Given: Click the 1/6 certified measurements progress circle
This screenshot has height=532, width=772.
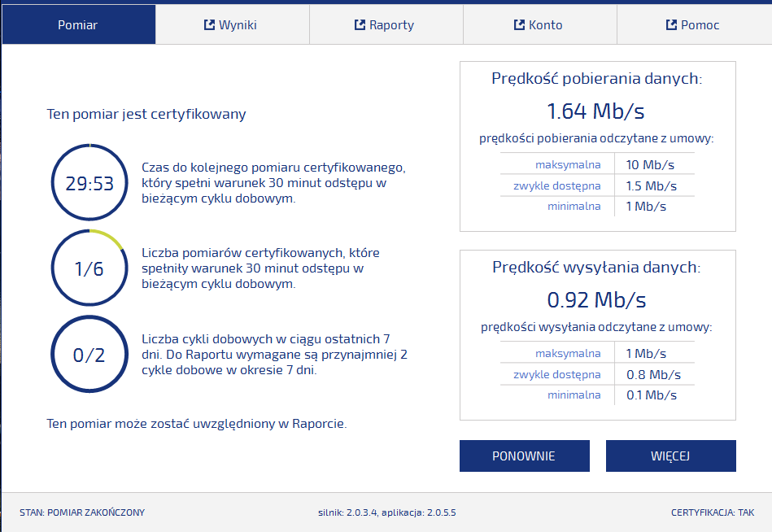Looking at the screenshot, I should tap(89, 268).
